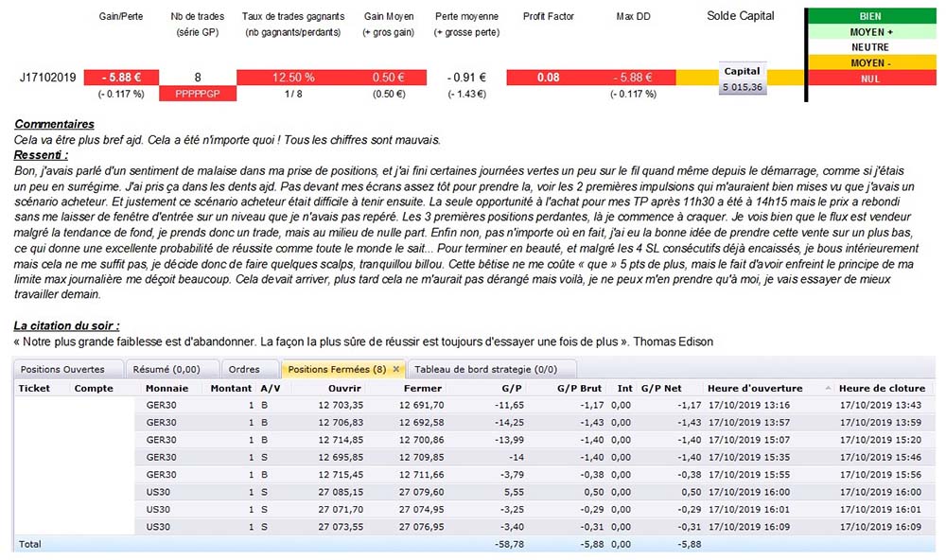Click the - 0.91 € Perte moyenne value

pos(466,78)
